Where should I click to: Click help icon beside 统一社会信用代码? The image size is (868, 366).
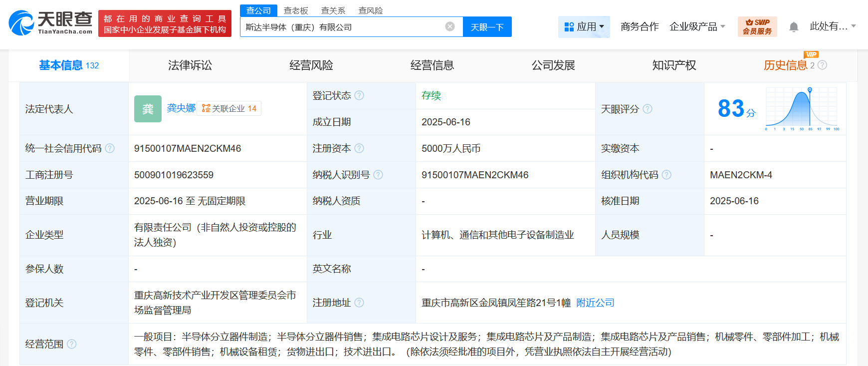point(110,148)
